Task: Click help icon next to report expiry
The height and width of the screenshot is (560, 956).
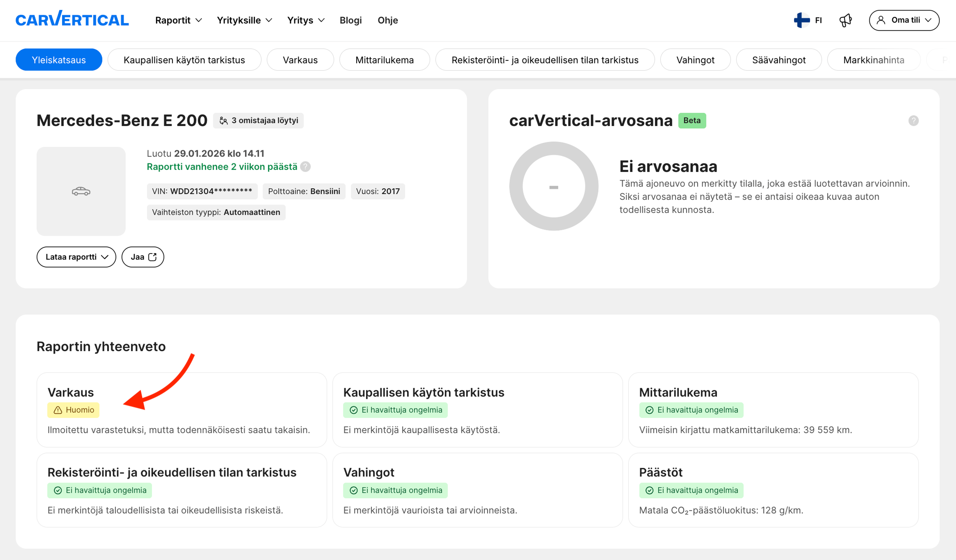Action: pos(305,167)
